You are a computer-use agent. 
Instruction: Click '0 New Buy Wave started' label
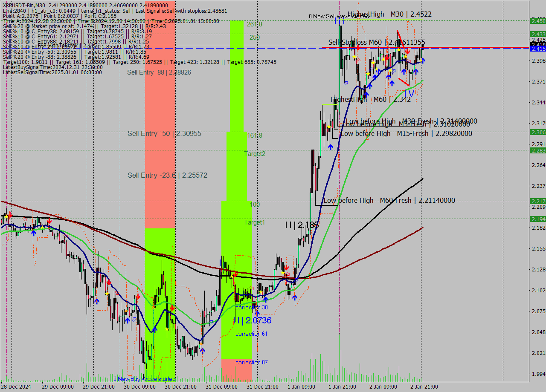click(145, 379)
